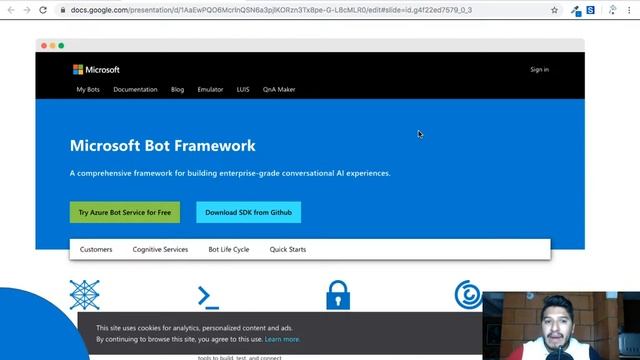Click the extension icon left of S
Viewport: 640px width, 360px height.
click(576, 11)
